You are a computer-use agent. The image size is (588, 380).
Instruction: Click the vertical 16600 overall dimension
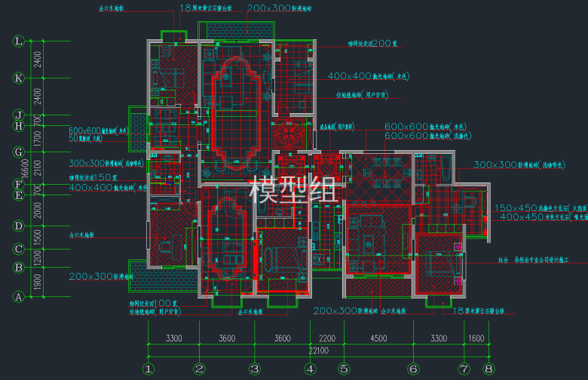(25, 169)
